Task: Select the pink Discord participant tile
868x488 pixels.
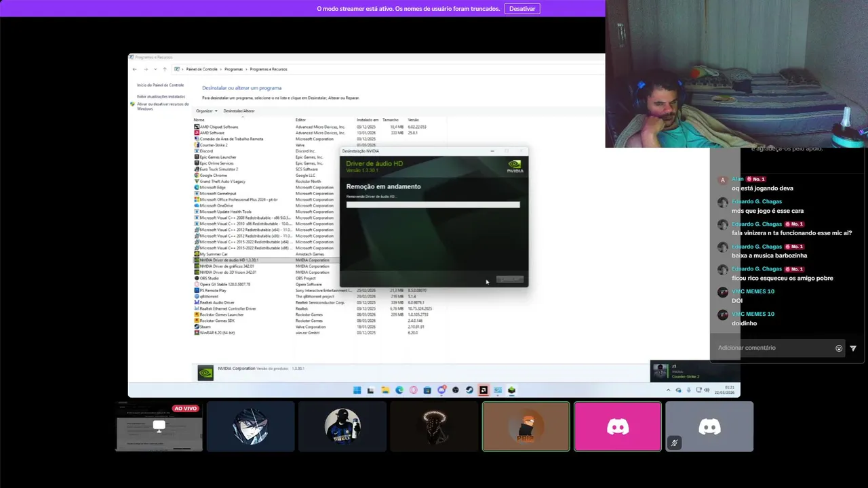Action: [x=618, y=426]
